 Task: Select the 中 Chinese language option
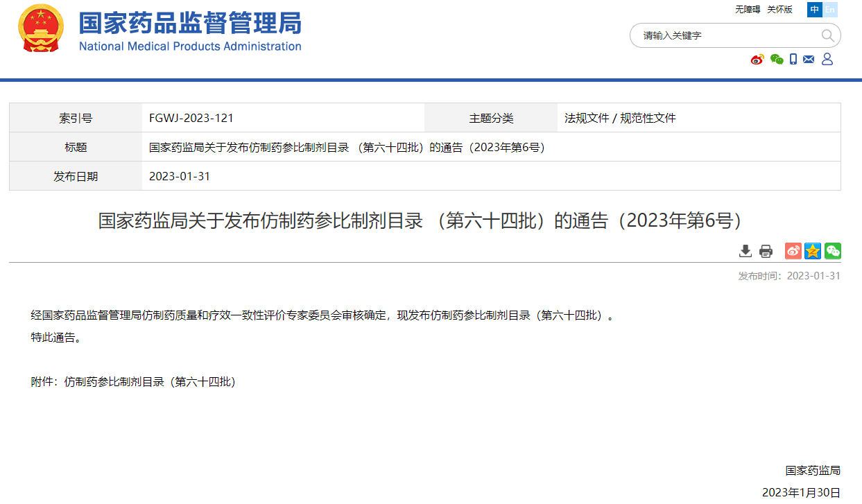point(814,10)
